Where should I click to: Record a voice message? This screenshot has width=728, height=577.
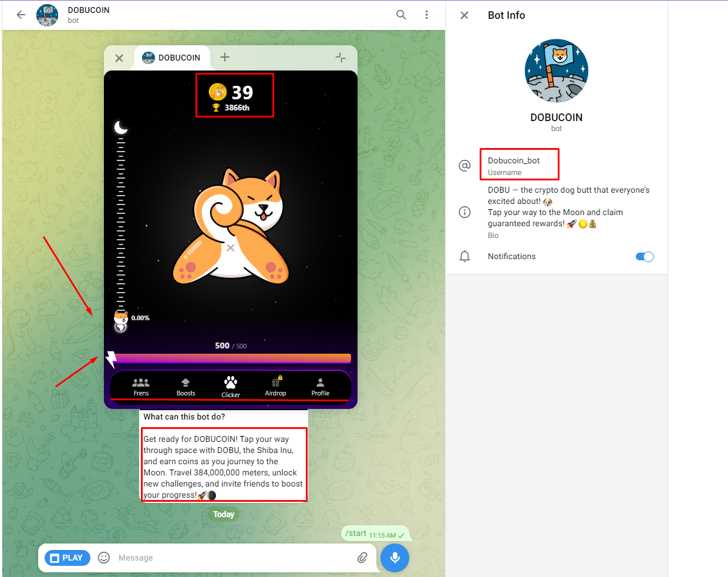(395, 558)
